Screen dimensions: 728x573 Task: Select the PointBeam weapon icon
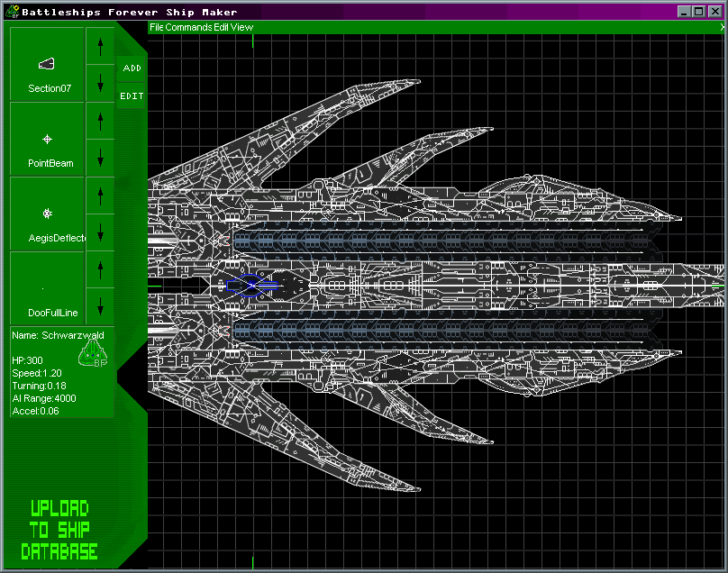[47, 140]
